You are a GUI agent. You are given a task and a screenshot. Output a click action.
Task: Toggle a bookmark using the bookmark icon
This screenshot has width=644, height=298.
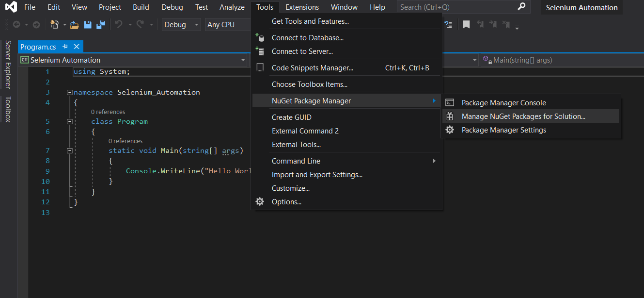[466, 24]
